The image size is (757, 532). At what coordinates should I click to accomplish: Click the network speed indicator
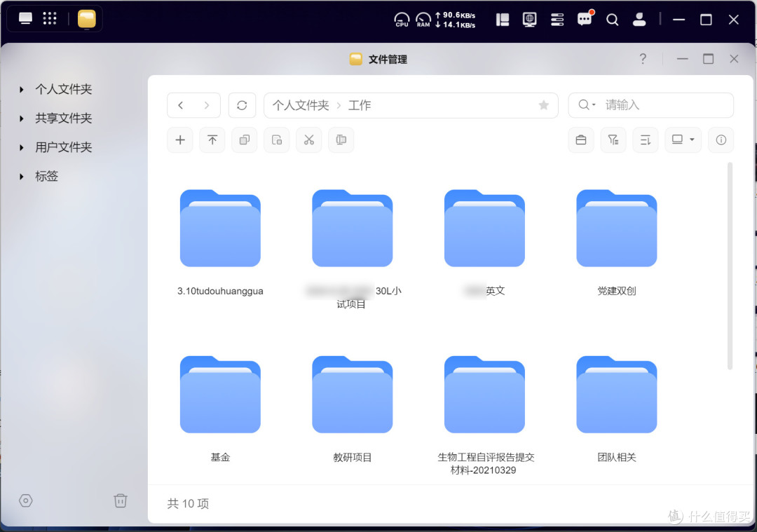(x=456, y=20)
